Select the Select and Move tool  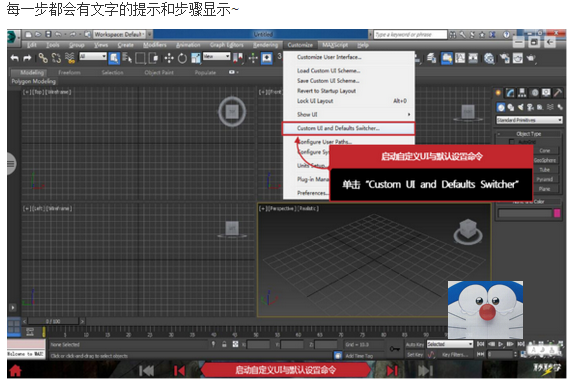tap(169, 58)
